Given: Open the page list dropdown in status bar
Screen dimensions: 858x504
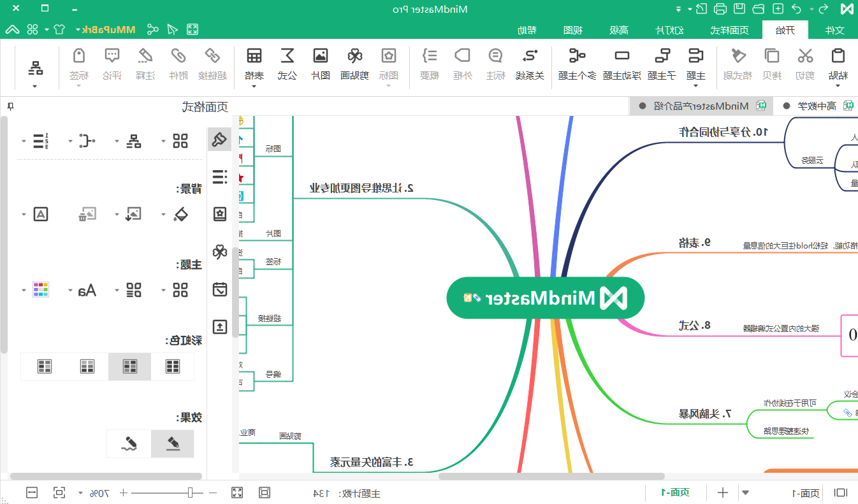Looking at the screenshot, I should click(x=745, y=493).
